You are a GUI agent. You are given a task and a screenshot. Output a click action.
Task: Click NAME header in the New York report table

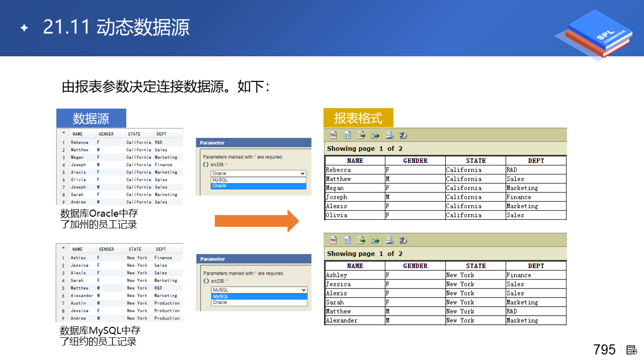pos(355,266)
